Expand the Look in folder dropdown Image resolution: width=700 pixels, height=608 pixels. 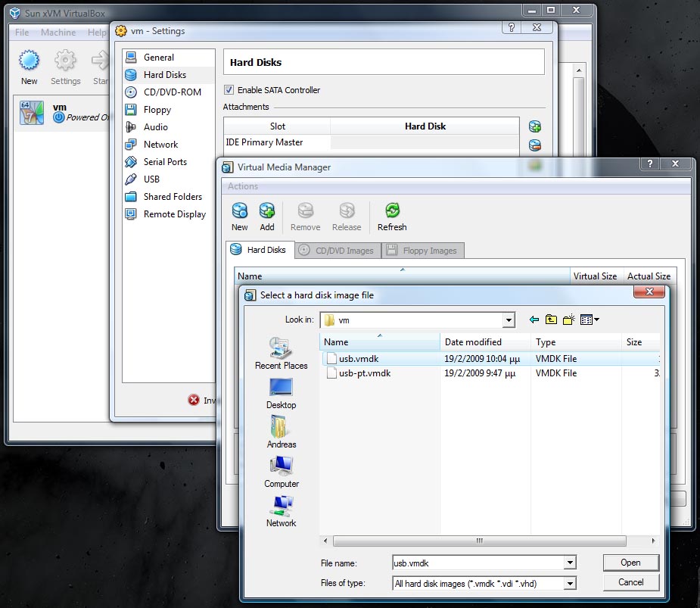[x=509, y=320]
